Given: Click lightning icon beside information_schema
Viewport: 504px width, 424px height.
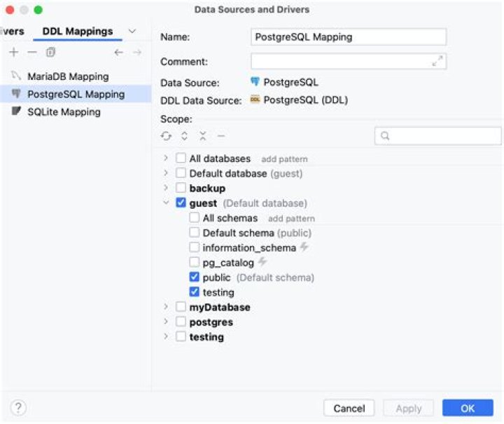Looking at the screenshot, I should coord(304,247).
